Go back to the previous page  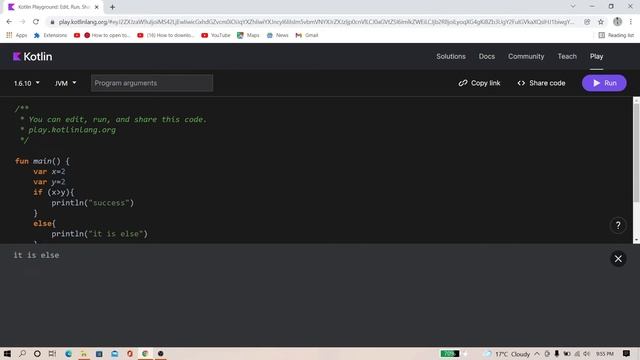pyautogui.click(x=9, y=22)
